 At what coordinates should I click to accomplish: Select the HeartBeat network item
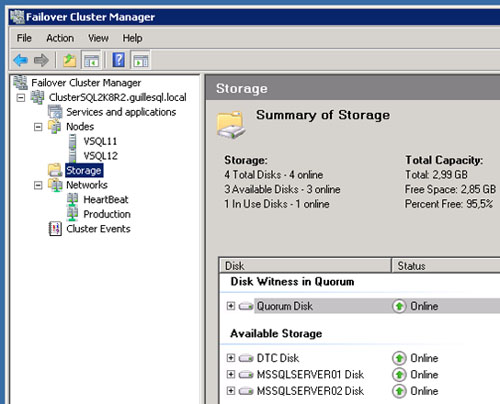pos(106,199)
